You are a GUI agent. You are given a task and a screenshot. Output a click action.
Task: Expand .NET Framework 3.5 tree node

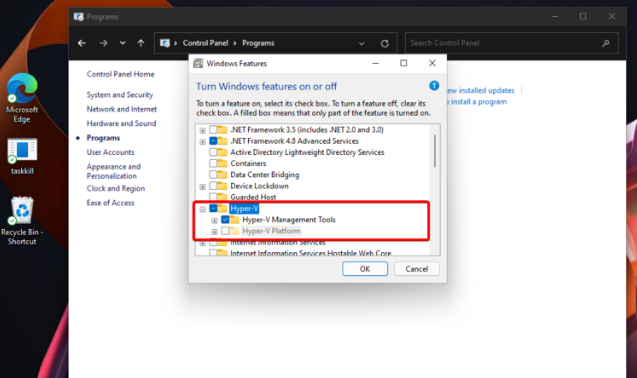(x=202, y=130)
